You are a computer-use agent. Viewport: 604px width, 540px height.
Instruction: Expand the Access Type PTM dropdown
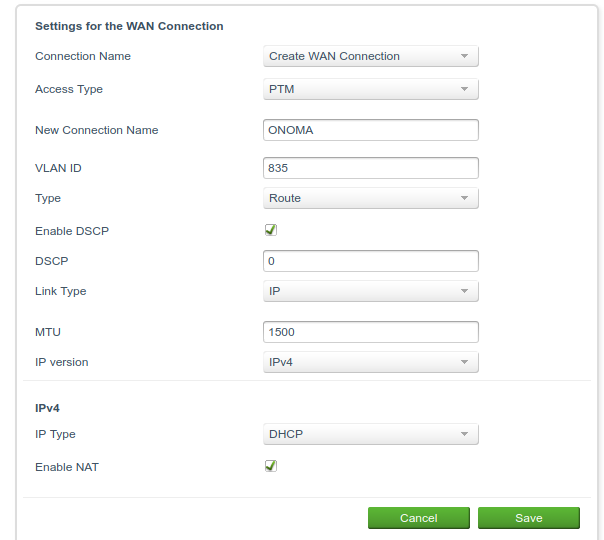tap(371, 89)
